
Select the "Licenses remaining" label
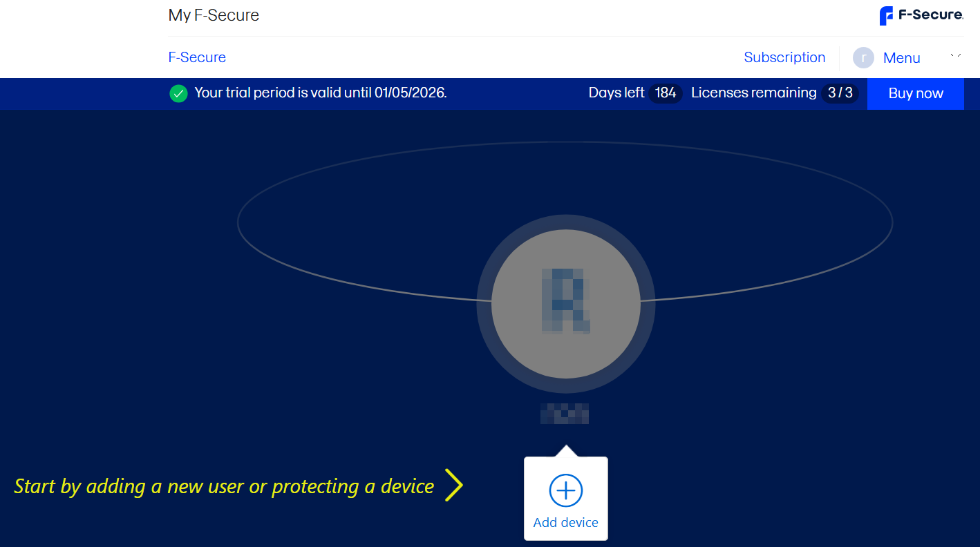pyautogui.click(x=754, y=93)
